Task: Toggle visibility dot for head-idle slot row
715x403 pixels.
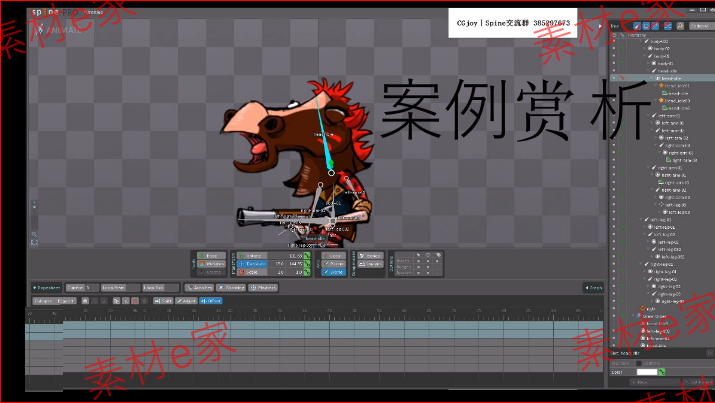Action: tap(614, 78)
